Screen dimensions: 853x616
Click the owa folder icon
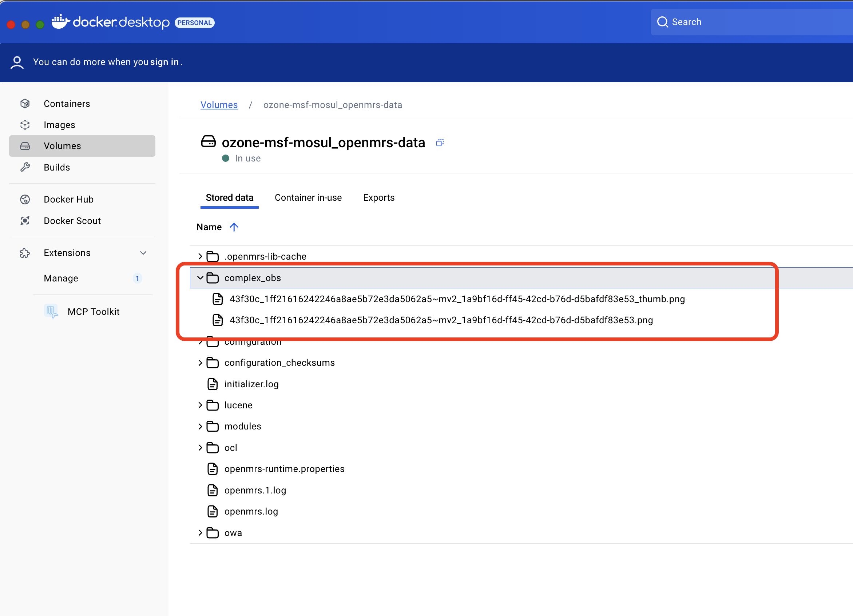[x=213, y=533]
